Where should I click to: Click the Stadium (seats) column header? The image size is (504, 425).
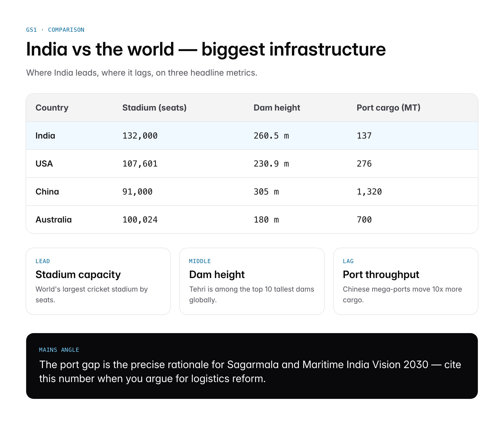coord(154,108)
